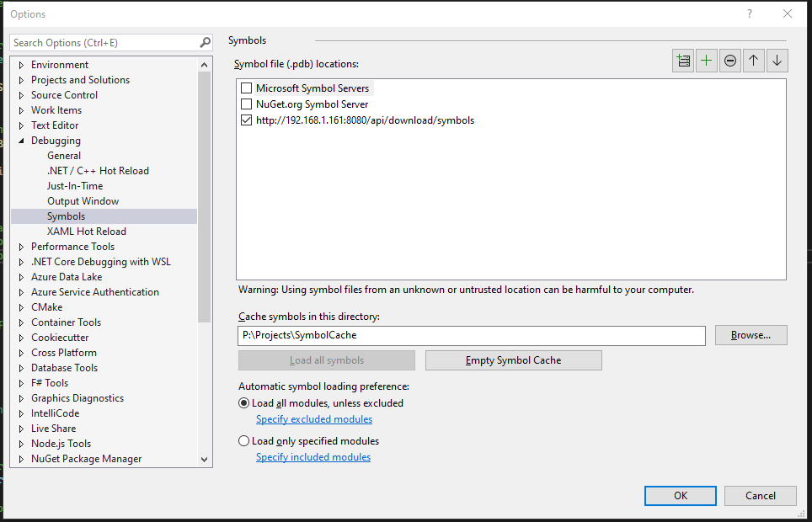812x522 pixels.
Task: Click the question mark help icon
Action: [749, 13]
